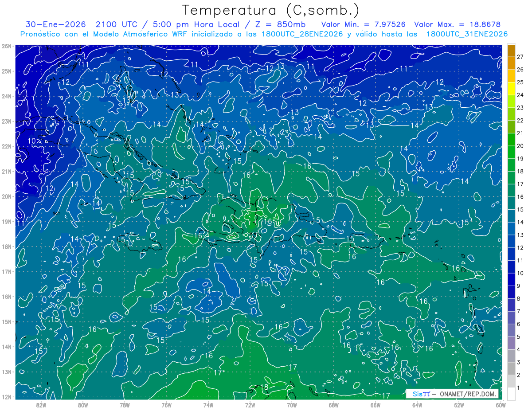Click the '12N' latitude axis label
Screen dimensions: 532x411
coord(7,397)
